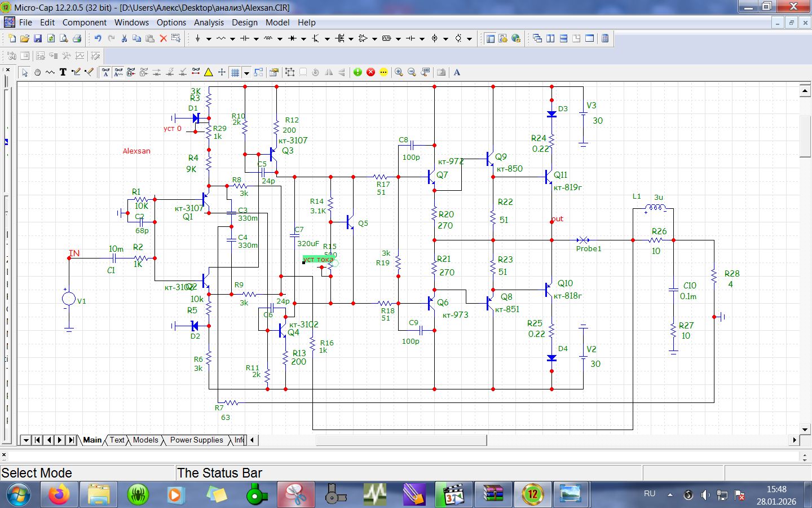Expand the transistor component dropdown arrow

tap(327, 39)
